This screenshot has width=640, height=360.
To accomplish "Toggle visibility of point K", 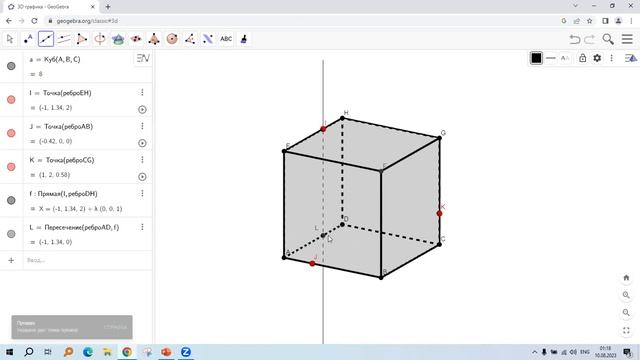I will click(x=11, y=167).
